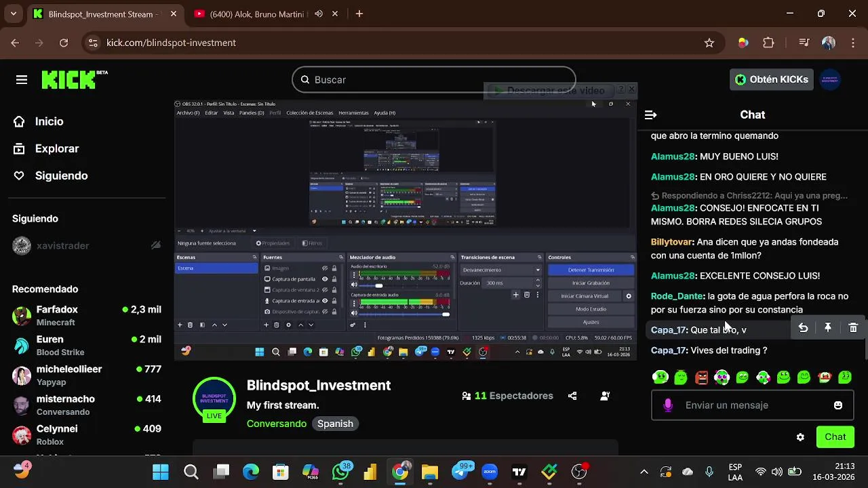Open OBS Studio from the Windows taskbar

[x=580, y=472]
